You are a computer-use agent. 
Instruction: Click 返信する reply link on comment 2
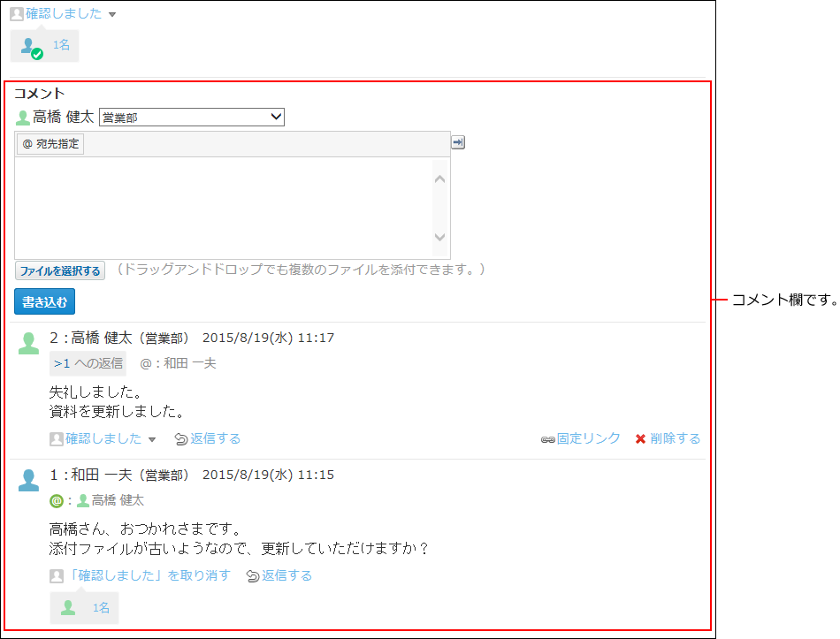pyautogui.click(x=215, y=438)
